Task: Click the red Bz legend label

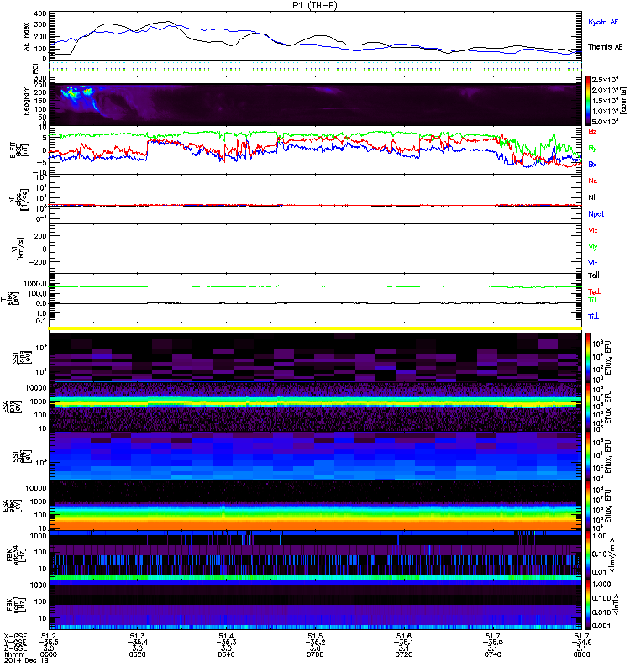Action: tap(592, 131)
